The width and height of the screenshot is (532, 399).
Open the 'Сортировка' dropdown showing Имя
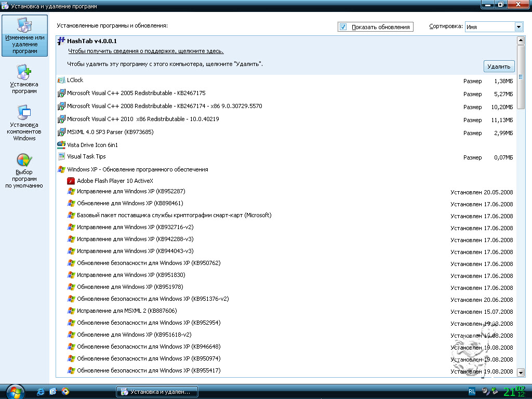[x=494, y=27]
